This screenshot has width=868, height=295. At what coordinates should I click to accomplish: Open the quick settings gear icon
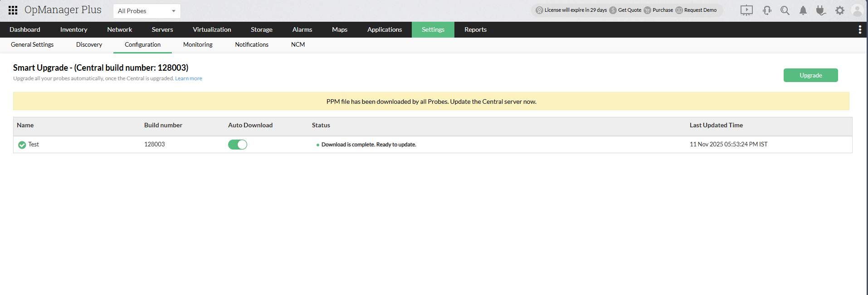pyautogui.click(x=840, y=10)
